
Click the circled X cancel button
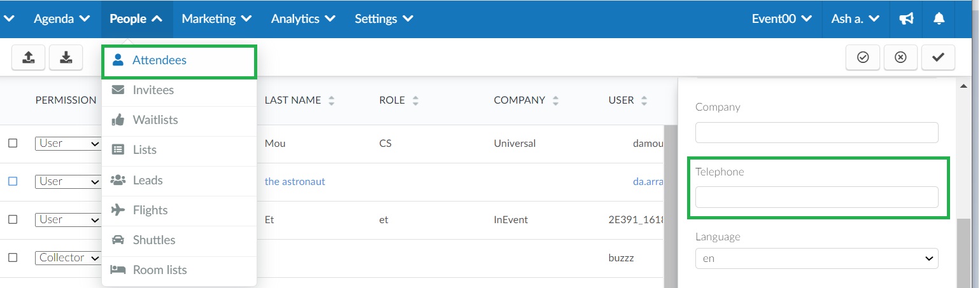[900, 57]
